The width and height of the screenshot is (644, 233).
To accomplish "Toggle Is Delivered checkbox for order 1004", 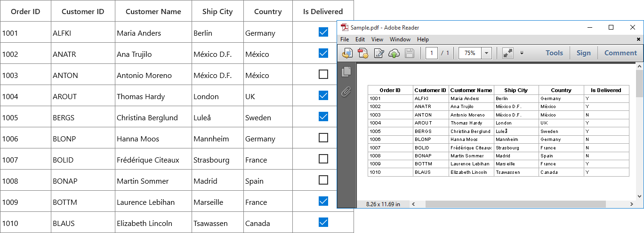I will coord(323,95).
